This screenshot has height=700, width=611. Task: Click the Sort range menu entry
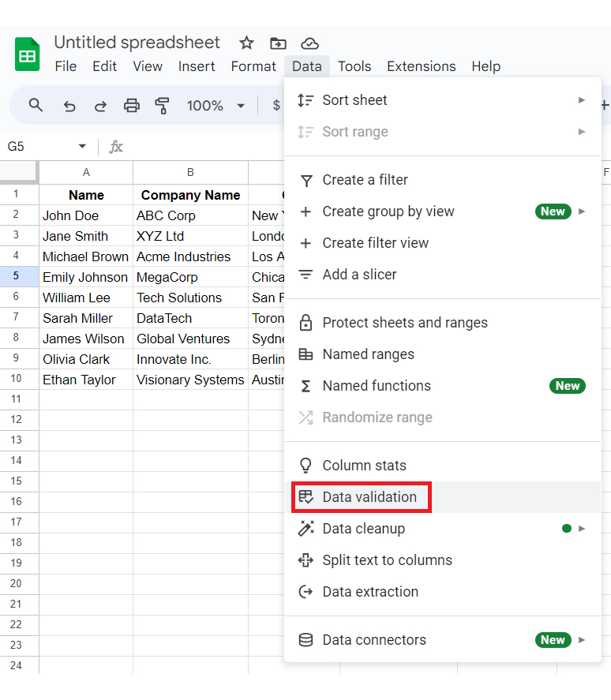tap(443, 132)
